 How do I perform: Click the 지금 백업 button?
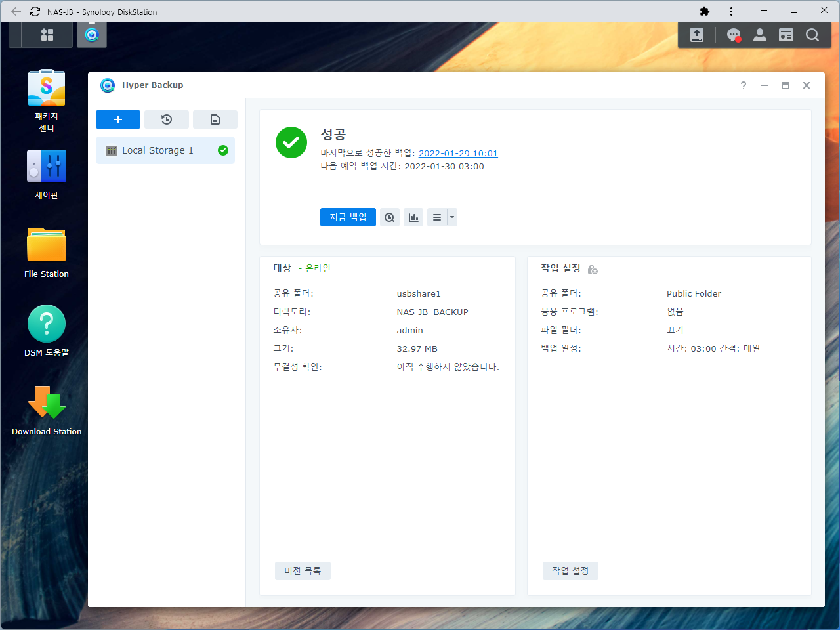[348, 217]
